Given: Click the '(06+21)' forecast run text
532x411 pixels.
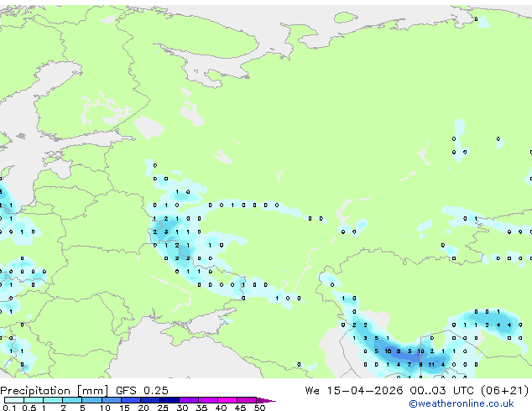Looking at the screenshot, I should coord(504,391).
